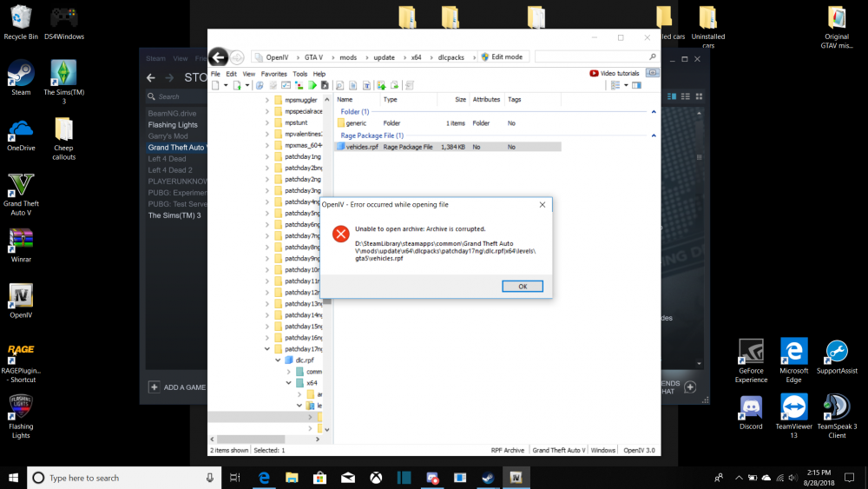
Task: Click 'ADD A GAME' in the Steam window
Action: point(177,387)
